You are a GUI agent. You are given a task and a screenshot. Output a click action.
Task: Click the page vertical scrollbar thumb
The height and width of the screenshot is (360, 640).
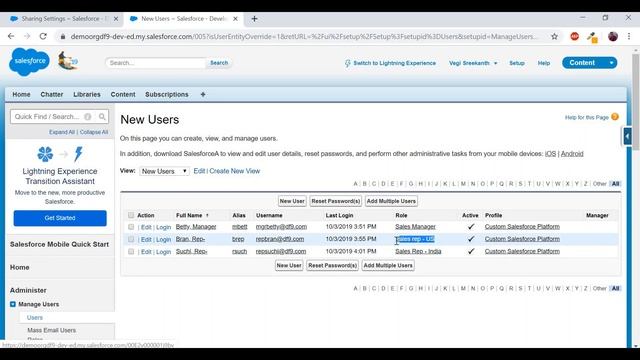pos(636,102)
